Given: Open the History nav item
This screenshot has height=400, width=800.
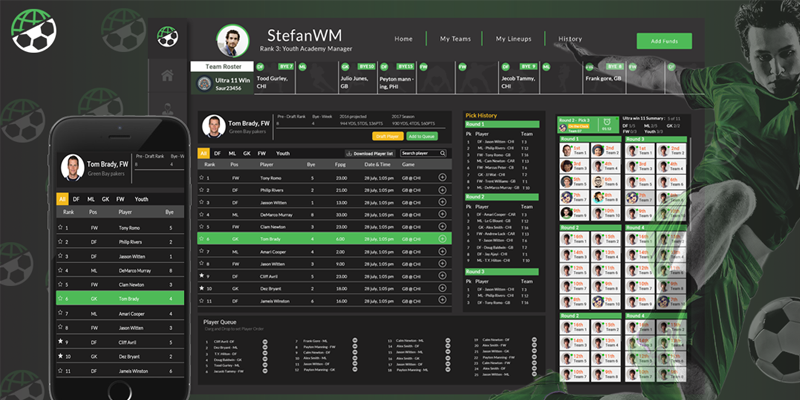Looking at the screenshot, I should tap(570, 39).
